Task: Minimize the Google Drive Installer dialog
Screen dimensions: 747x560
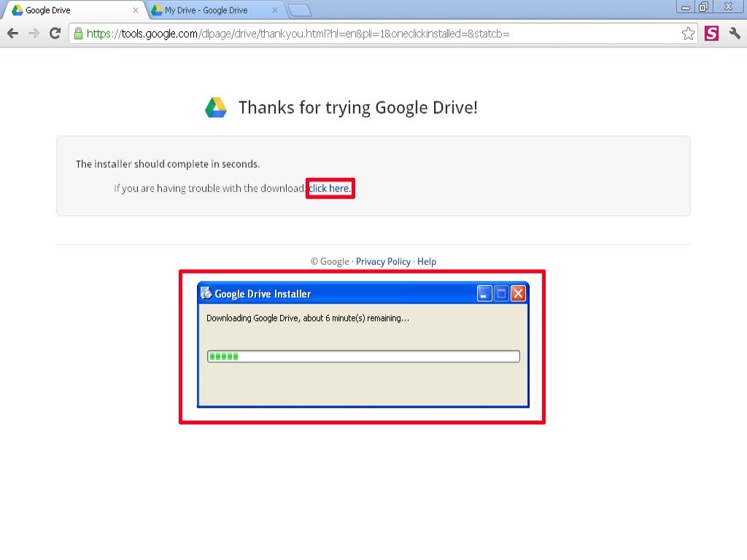Action: click(484, 294)
